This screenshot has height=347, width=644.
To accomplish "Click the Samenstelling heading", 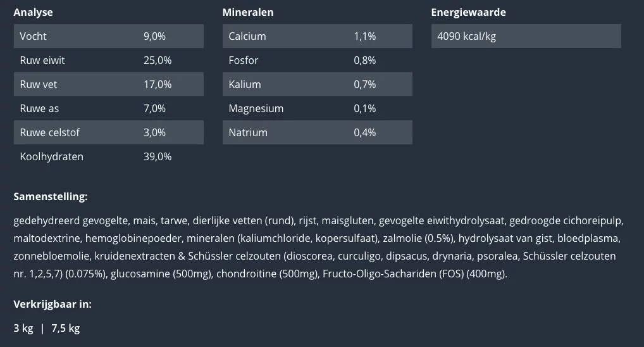I will [x=50, y=197].
